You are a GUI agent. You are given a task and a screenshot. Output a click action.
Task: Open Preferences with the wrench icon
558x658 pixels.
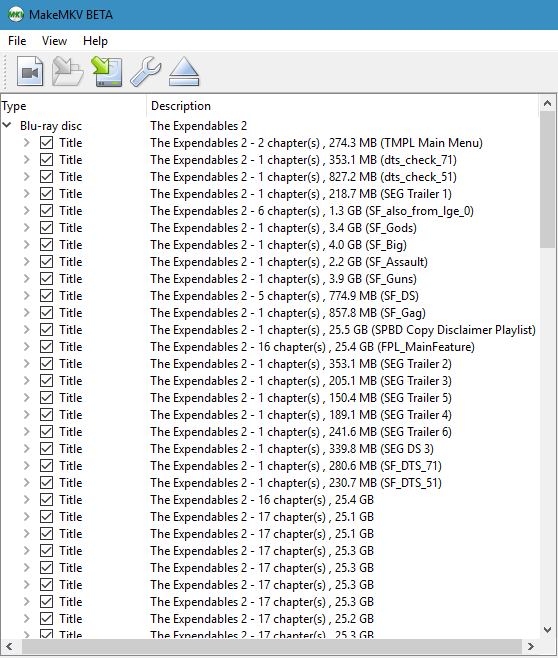point(146,72)
